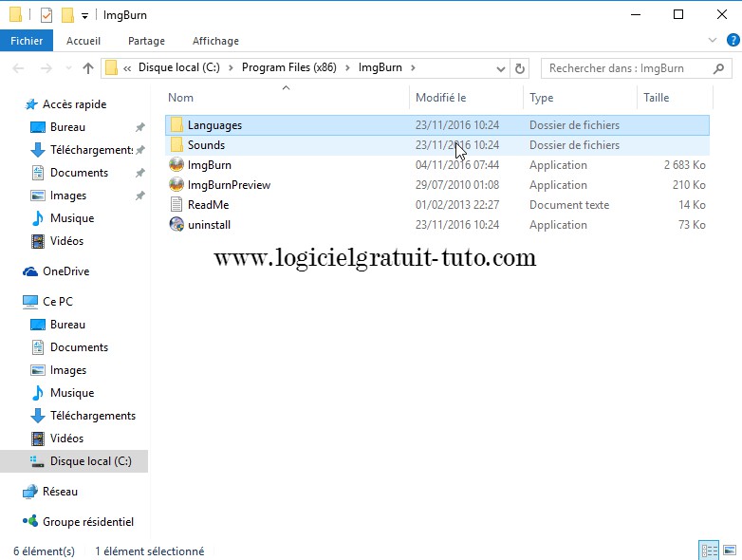
Task: Expand the ImgBurn breadcrumb arrow
Action: [413, 68]
